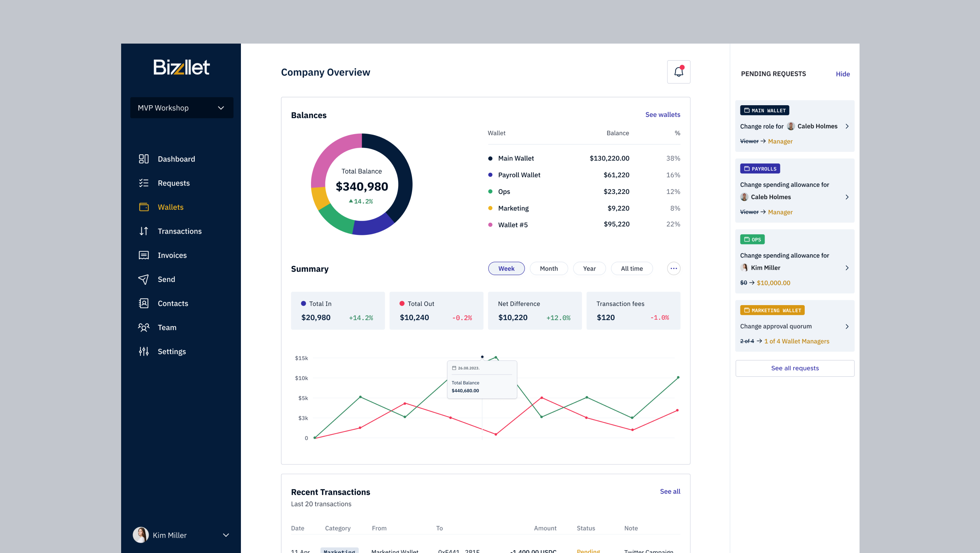Click the Wallet #5 row name
Image resolution: width=980 pixels, height=553 pixels.
click(512, 224)
